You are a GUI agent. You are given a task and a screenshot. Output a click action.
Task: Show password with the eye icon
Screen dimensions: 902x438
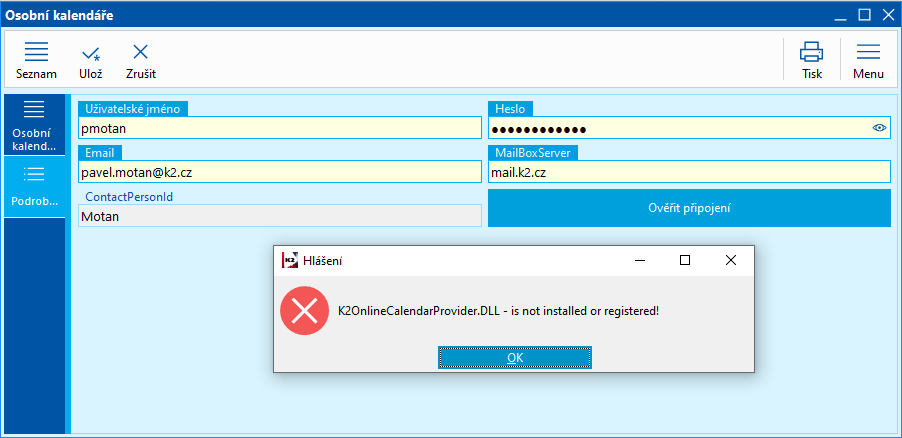[x=879, y=128]
